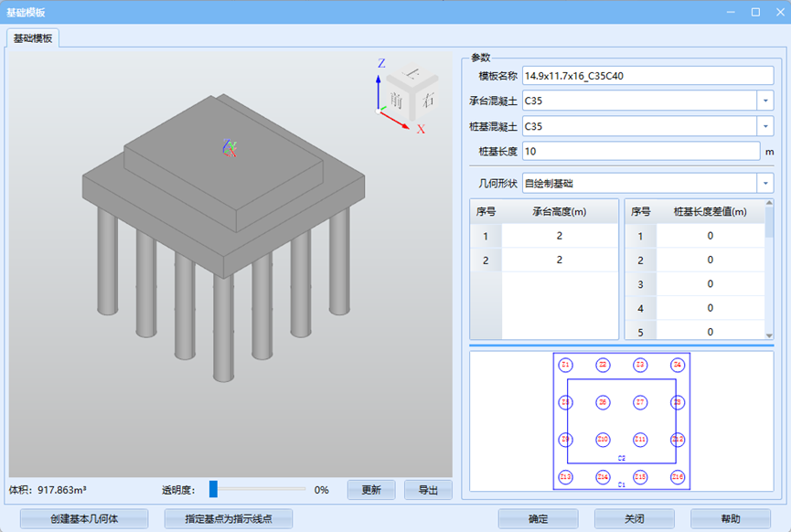Click the 透明度 slider handle
The width and height of the screenshot is (791, 532).
pyautogui.click(x=213, y=489)
